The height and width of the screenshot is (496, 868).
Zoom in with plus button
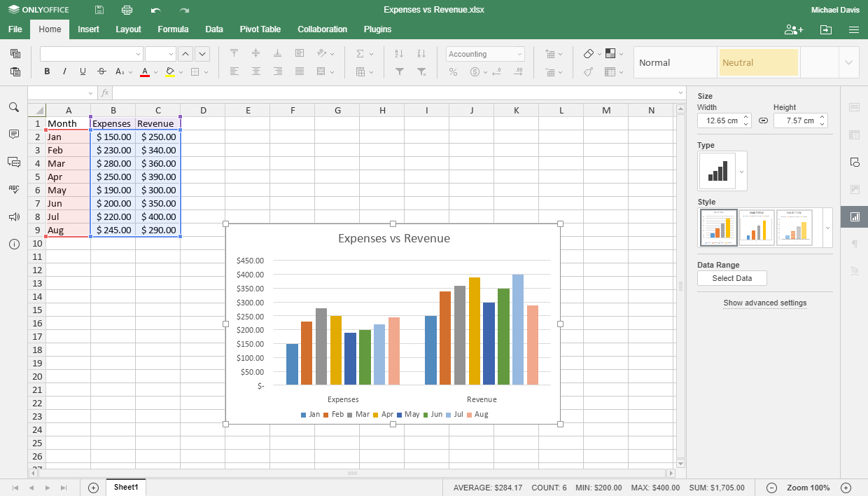click(x=846, y=488)
